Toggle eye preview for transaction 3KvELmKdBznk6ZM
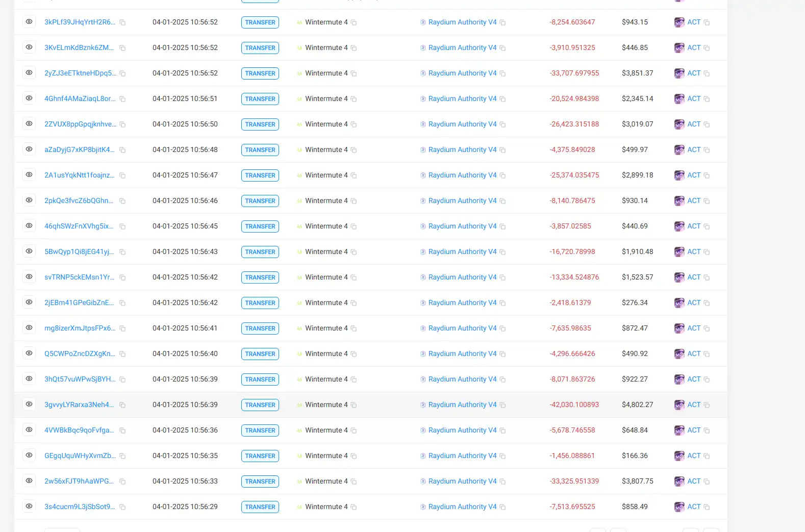 tap(29, 47)
